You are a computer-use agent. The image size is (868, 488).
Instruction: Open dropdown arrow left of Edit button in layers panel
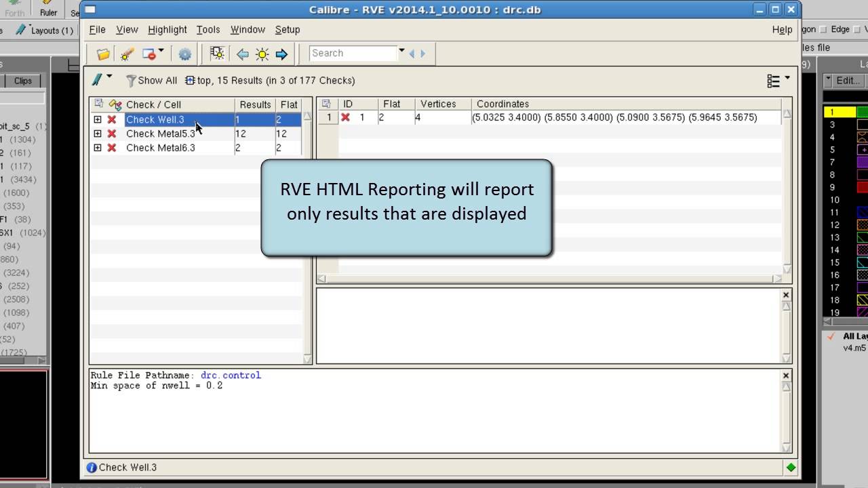pyautogui.click(x=829, y=80)
